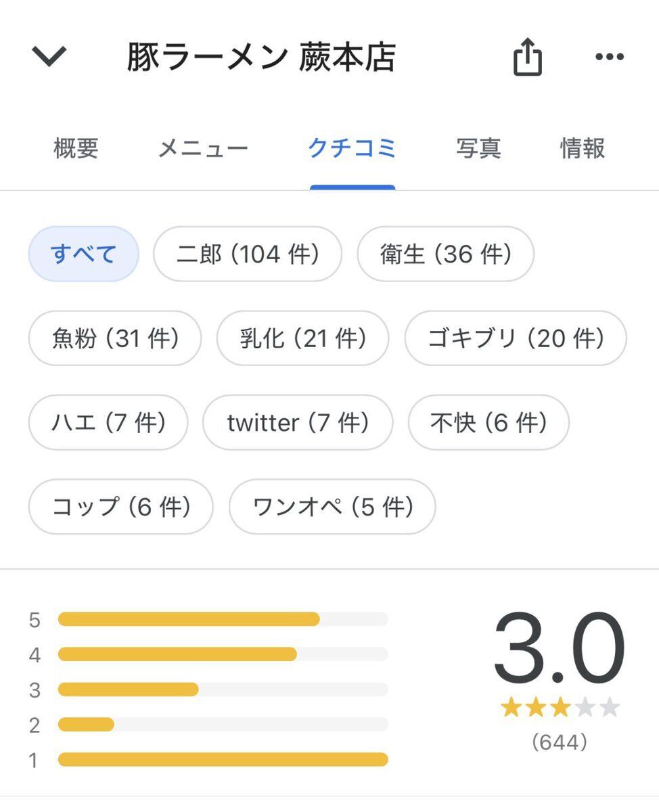659x812 pixels.
Task: Choose the 乳化 (21 件) filter
Action: click(302, 338)
